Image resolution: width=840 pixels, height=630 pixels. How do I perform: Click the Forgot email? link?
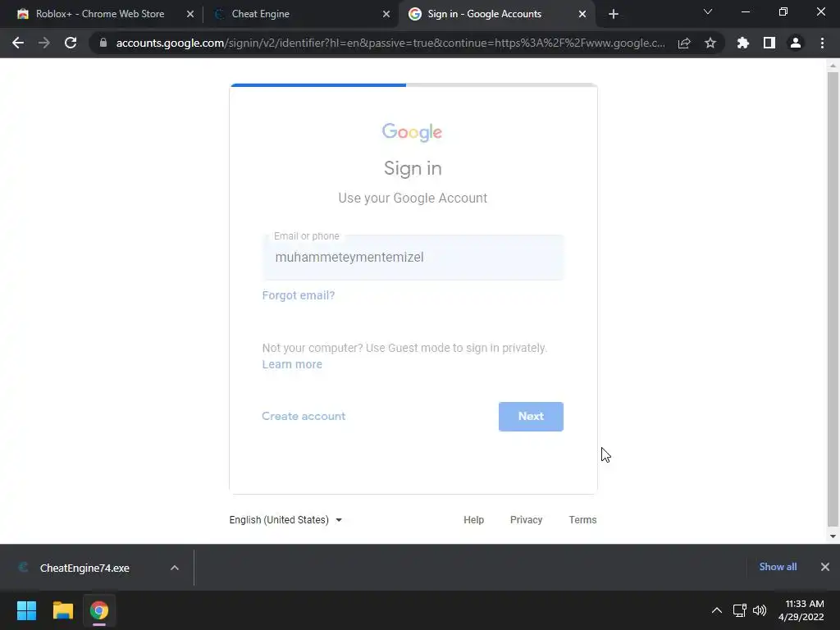[x=299, y=295]
